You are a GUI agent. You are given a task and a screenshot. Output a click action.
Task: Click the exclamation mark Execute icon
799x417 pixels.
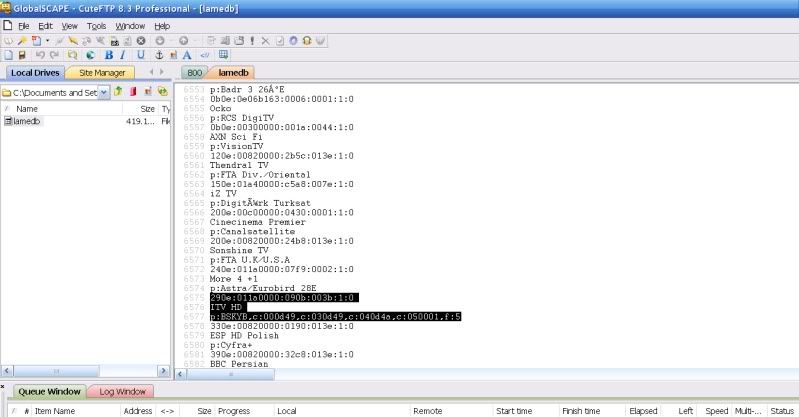point(252,41)
